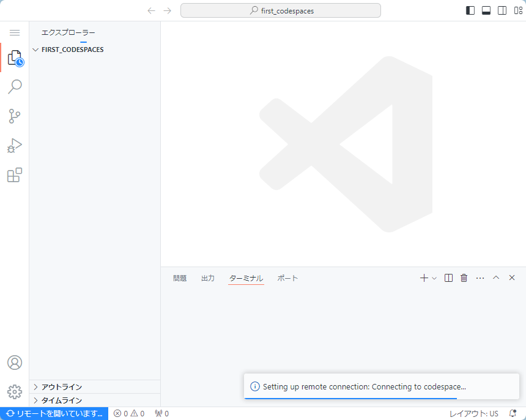
Task: Open the forwarded ports status item
Action: [x=161, y=414]
